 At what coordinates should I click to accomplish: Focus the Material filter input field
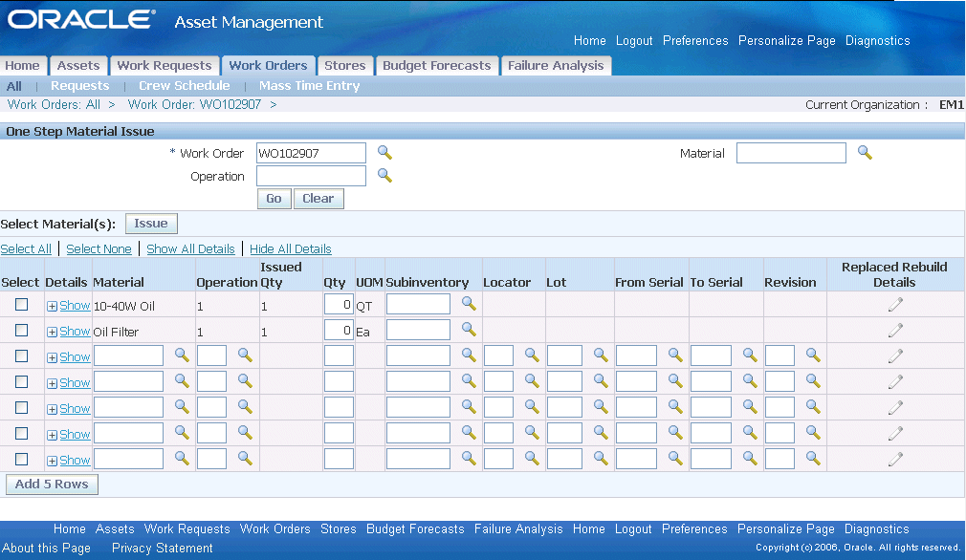point(791,153)
